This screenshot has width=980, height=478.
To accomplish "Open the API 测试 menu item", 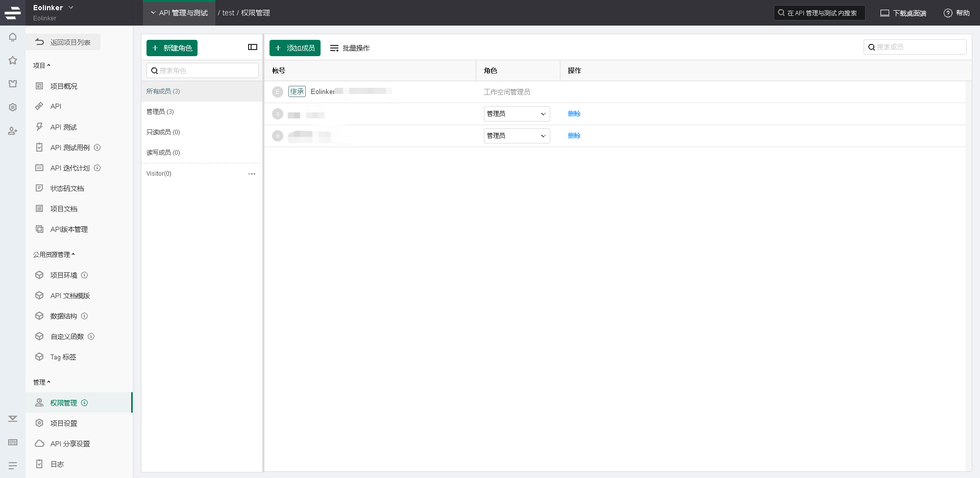I will pyautogui.click(x=63, y=127).
